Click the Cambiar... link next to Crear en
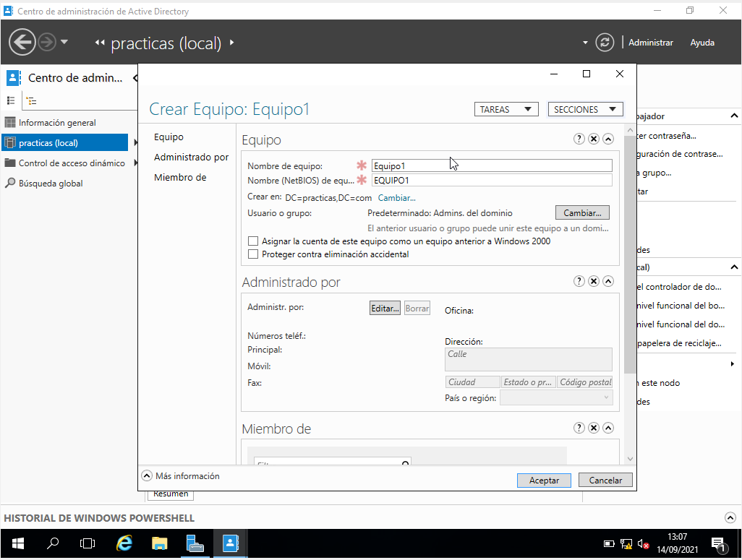 tap(396, 198)
